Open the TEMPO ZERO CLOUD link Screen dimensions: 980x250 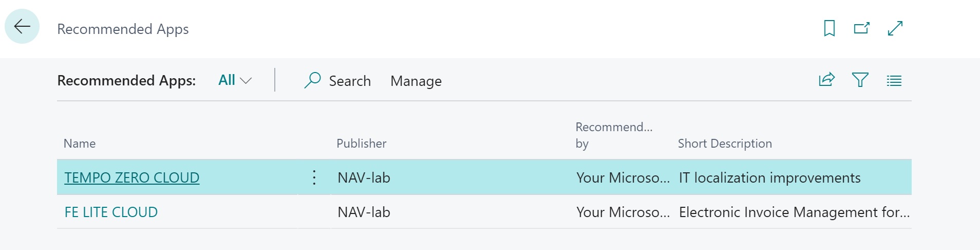coord(131,177)
